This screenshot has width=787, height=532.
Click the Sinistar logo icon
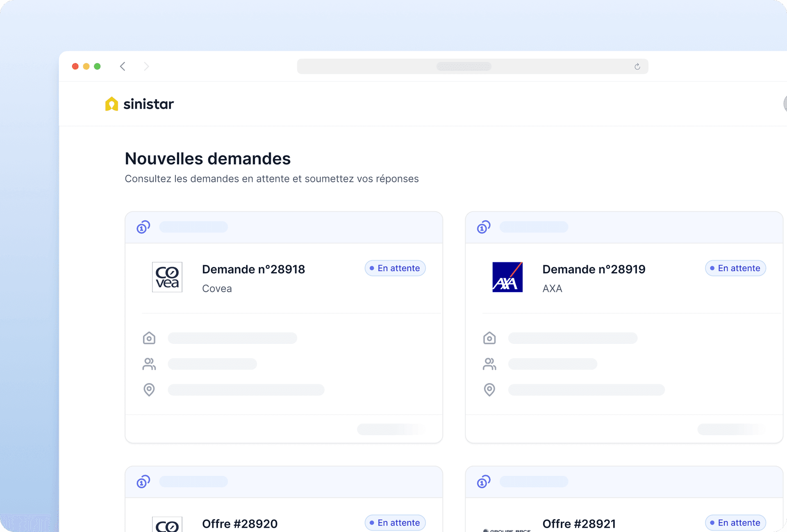pyautogui.click(x=111, y=104)
